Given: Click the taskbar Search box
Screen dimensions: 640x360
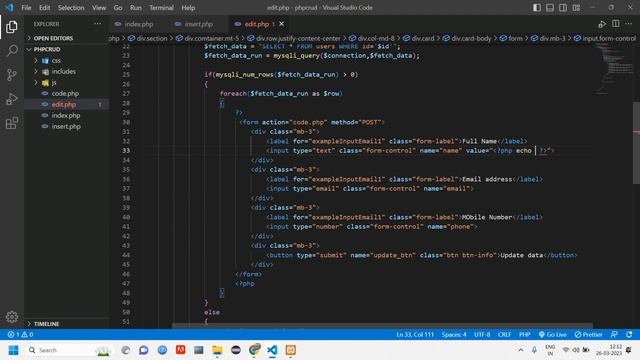Looking at the screenshot, I should [69, 350].
